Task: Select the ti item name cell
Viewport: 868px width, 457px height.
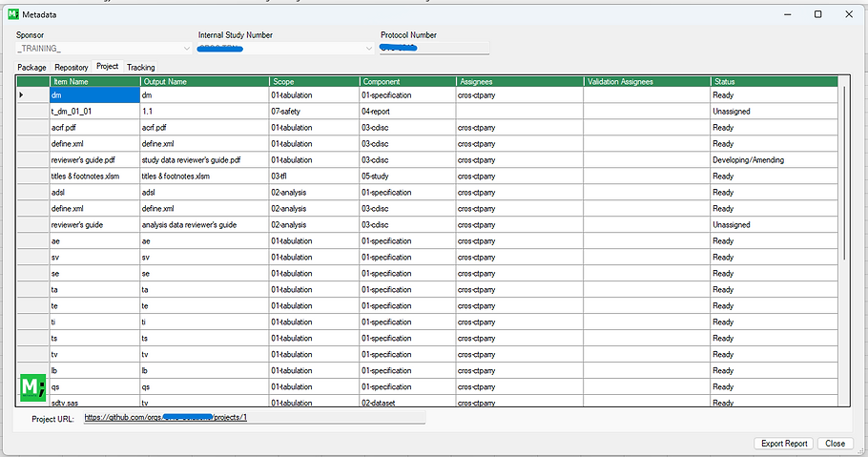Action: coord(94,322)
